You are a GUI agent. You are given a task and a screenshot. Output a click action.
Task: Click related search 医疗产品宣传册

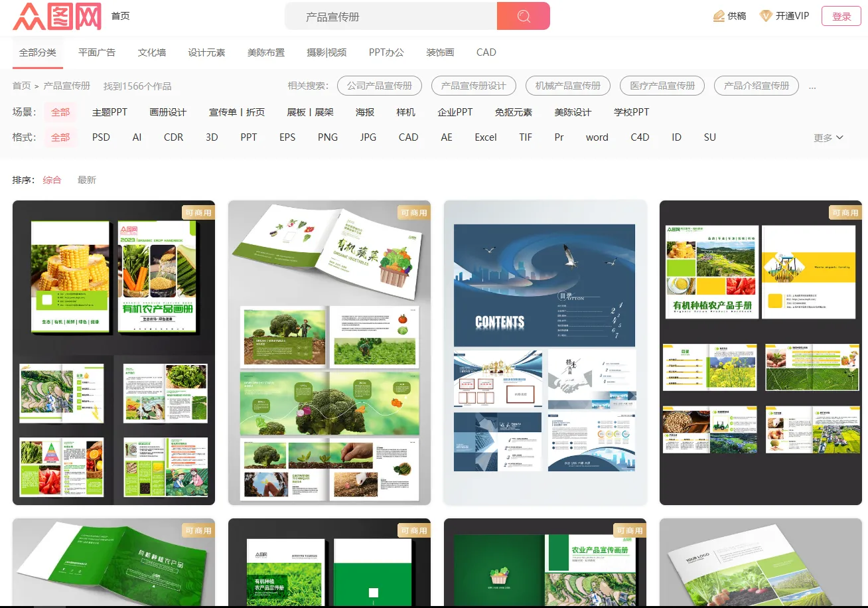[662, 86]
